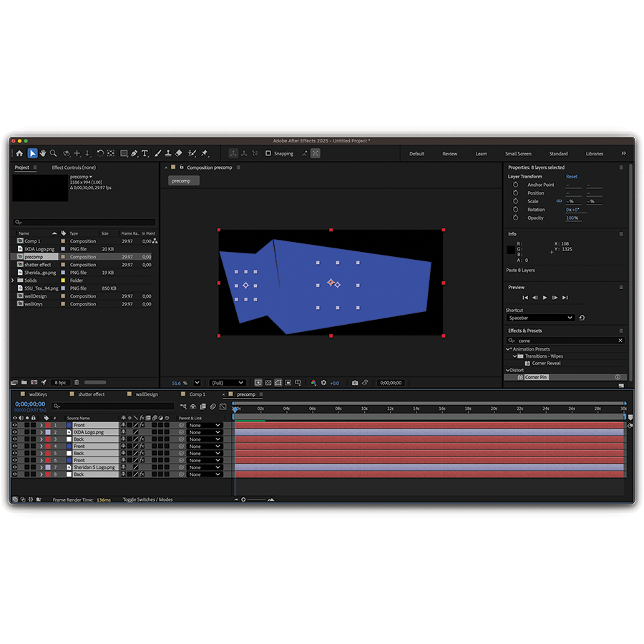Select the Zoom magnifier tool
Viewport: 644px width, 644px height.
[53, 153]
